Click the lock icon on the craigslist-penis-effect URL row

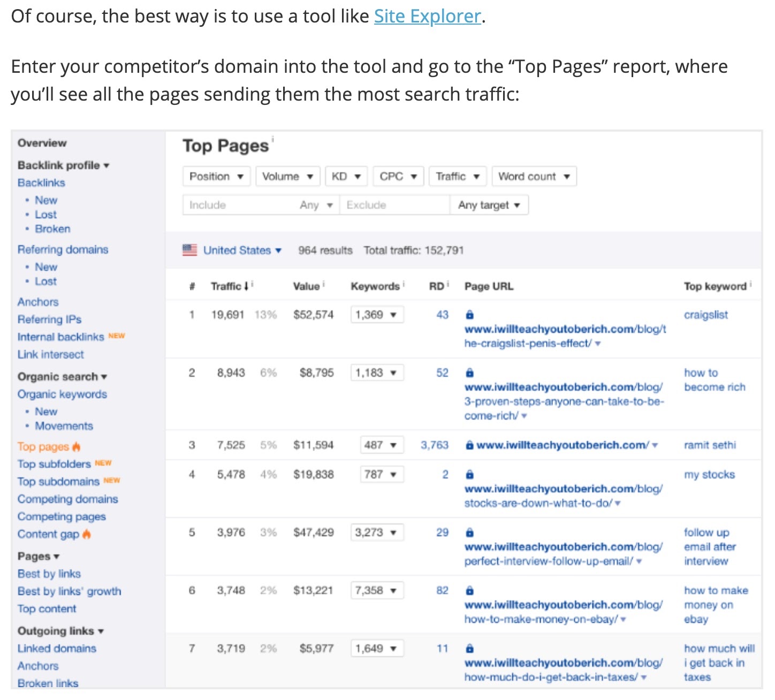click(x=470, y=315)
